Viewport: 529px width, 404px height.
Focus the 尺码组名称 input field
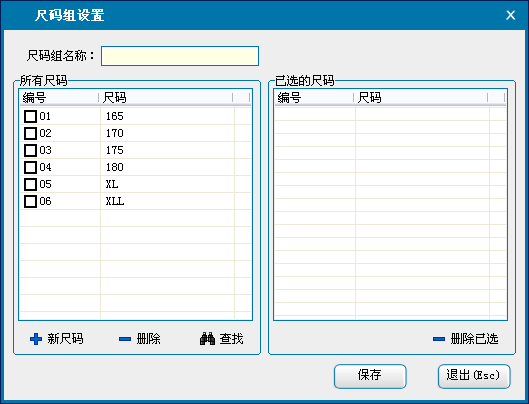tap(180, 56)
